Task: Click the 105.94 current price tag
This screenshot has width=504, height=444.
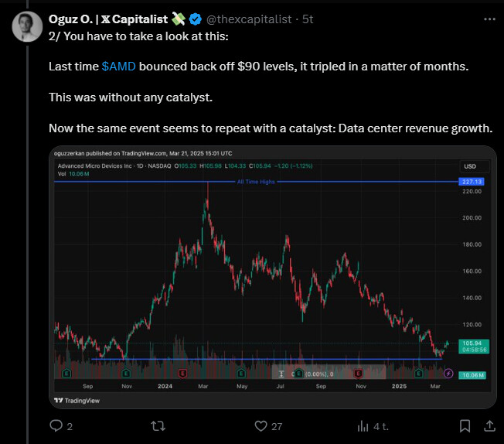Action: pyautogui.click(x=472, y=341)
